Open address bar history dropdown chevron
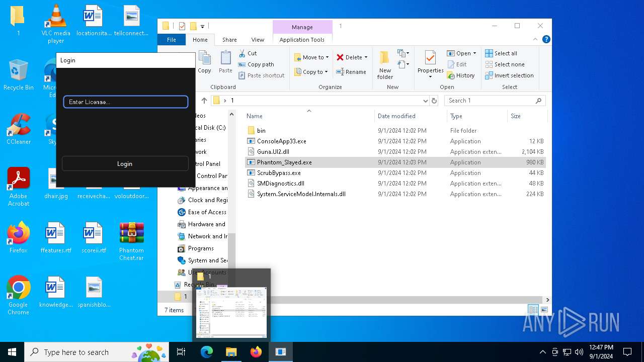This screenshot has height=362, width=644. [x=426, y=101]
